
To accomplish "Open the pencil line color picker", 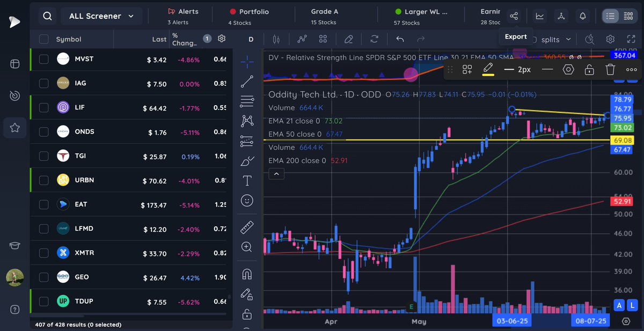I will (x=488, y=69).
